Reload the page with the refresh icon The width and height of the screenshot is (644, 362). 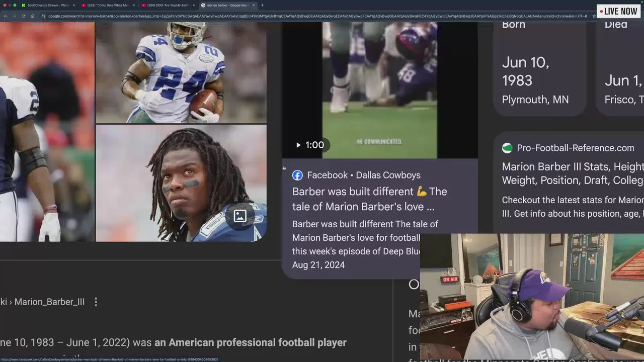23,16
